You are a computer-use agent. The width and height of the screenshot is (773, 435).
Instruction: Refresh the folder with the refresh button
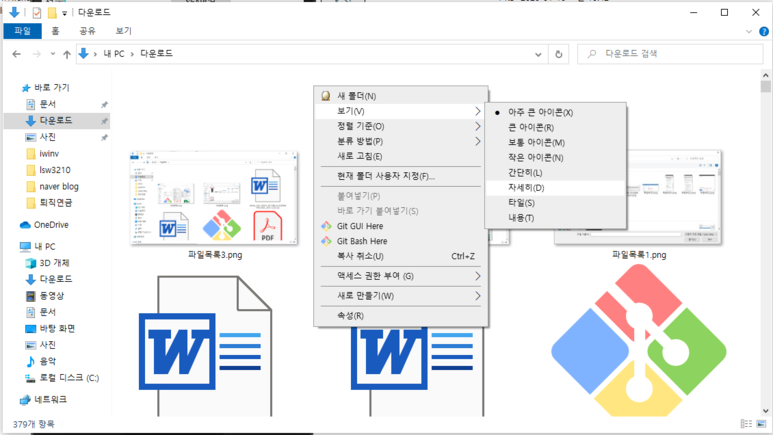point(559,54)
